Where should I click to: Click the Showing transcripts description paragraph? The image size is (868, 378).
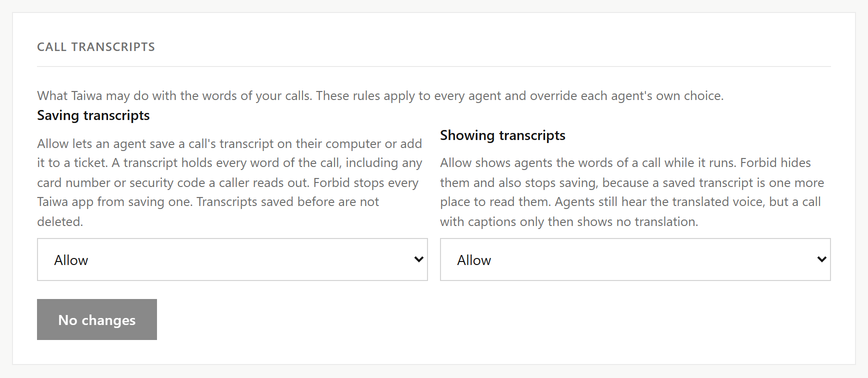pos(632,192)
